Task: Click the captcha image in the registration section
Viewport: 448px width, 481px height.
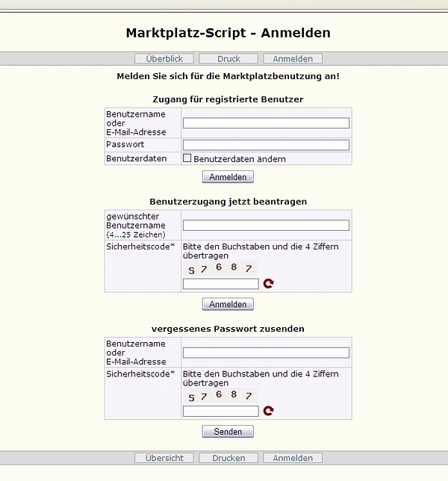Action: coord(220,269)
